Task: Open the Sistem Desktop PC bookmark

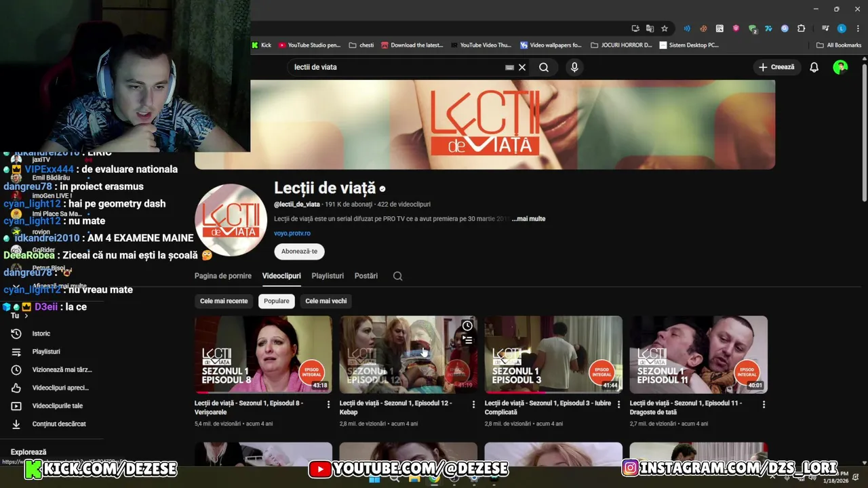Action: pyautogui.click(x=689, y=45)
